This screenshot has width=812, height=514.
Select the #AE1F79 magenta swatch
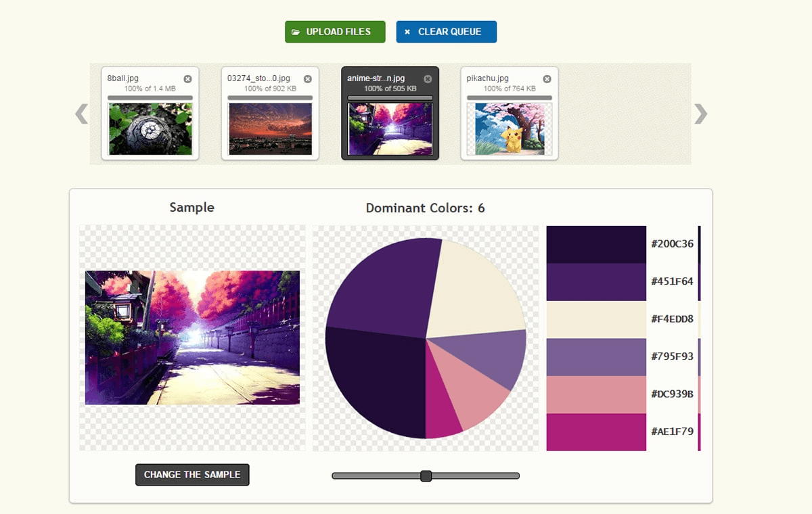[595, 431]
